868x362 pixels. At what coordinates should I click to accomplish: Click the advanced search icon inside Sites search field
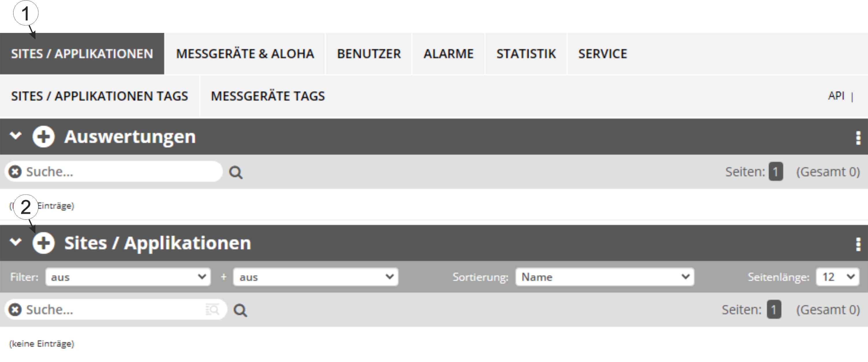coord(212,309)
